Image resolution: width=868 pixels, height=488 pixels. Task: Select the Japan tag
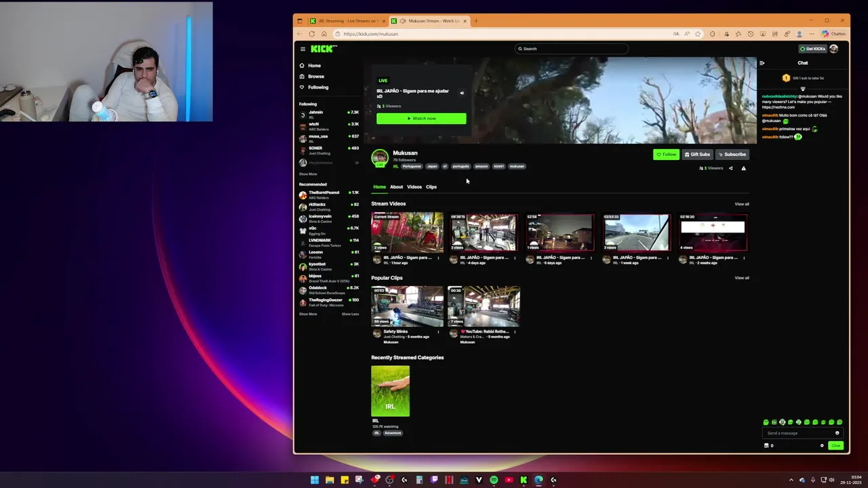(432, 167)
